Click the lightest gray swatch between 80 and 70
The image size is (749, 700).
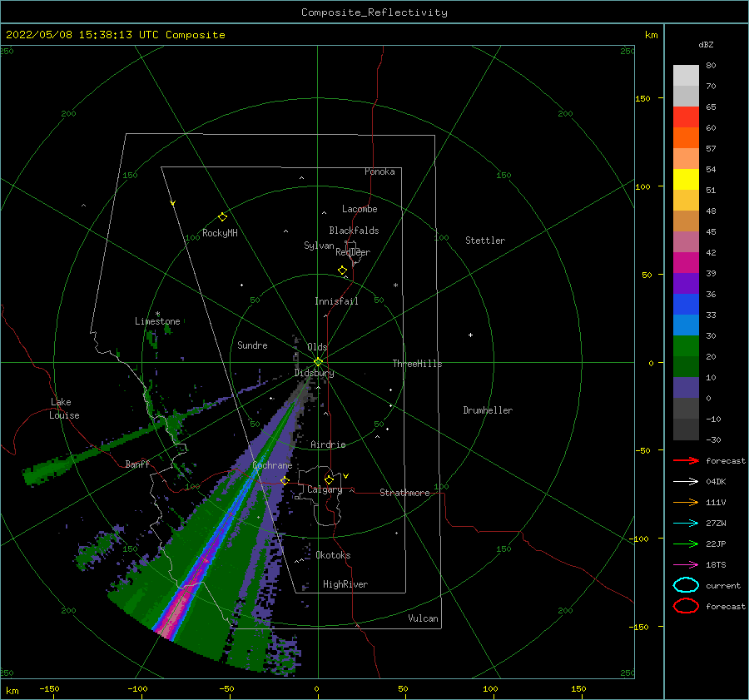pos(686,75)
